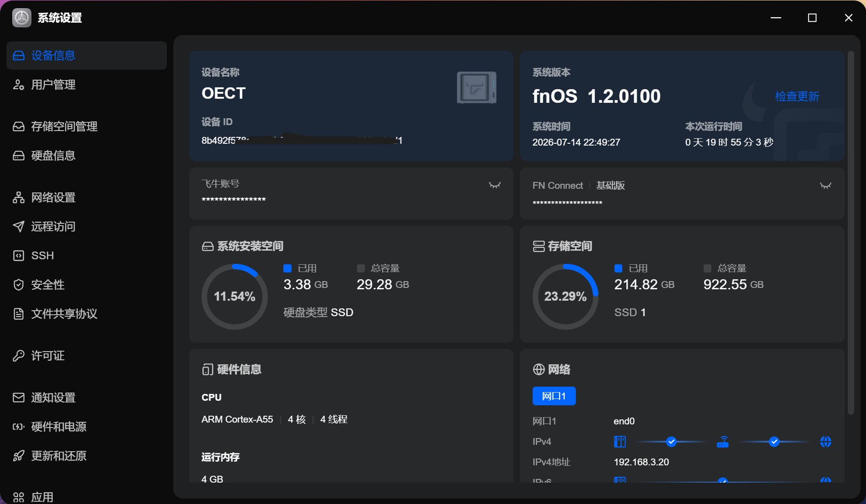This screenshot has width=866, height=504.
Task: Open 远程访问 paper-plane icon item
Action: pyautogui.click(x=86, y=227)
